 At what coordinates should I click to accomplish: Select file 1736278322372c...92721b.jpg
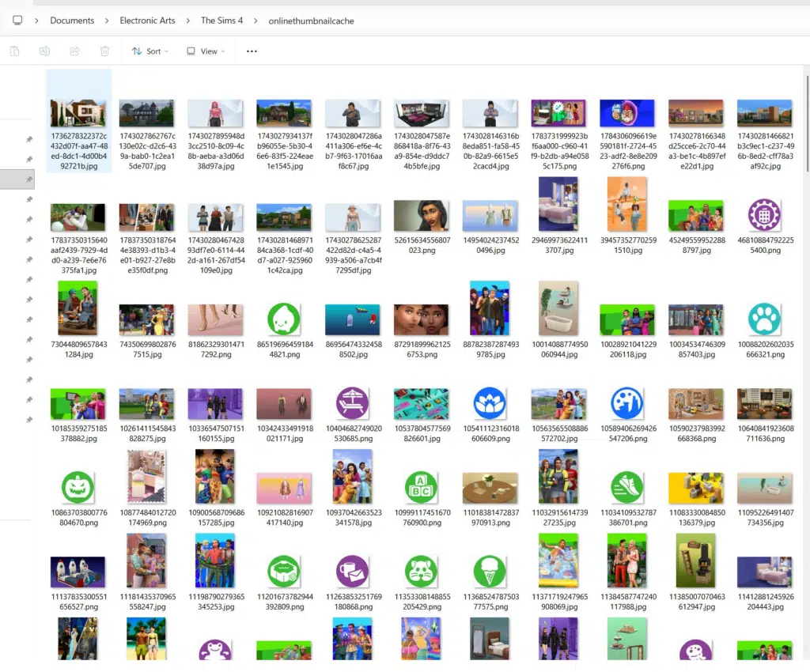[x=78, y=121]
